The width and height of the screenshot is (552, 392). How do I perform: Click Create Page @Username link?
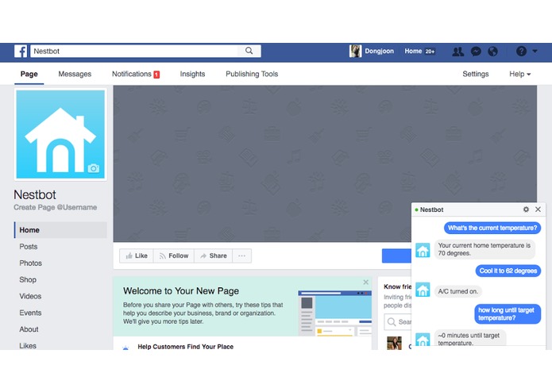coord(56,207)
